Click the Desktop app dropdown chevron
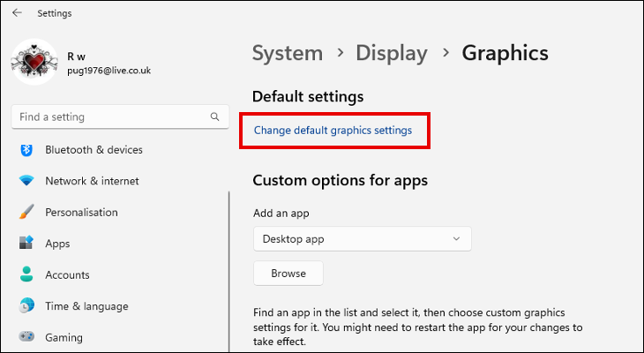This screenshot has height=353, width=644. [x=456, y=239]
